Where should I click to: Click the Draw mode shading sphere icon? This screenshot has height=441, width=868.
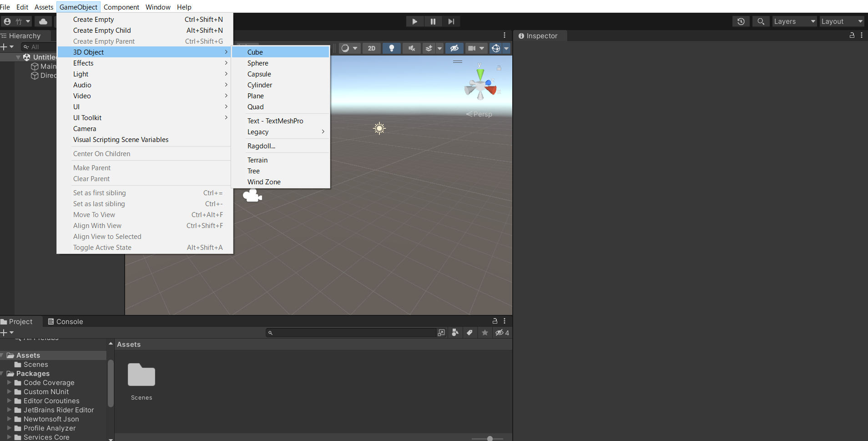[x=345, y=48]
